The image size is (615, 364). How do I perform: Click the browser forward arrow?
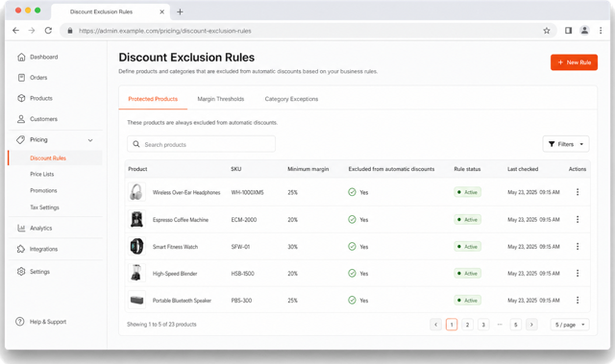(x=32, y=31)
